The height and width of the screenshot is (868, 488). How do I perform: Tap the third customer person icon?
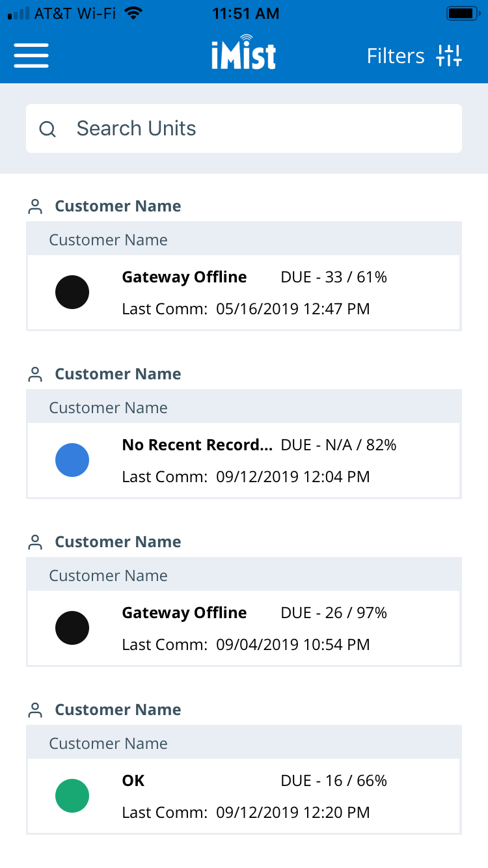(36, 543)
